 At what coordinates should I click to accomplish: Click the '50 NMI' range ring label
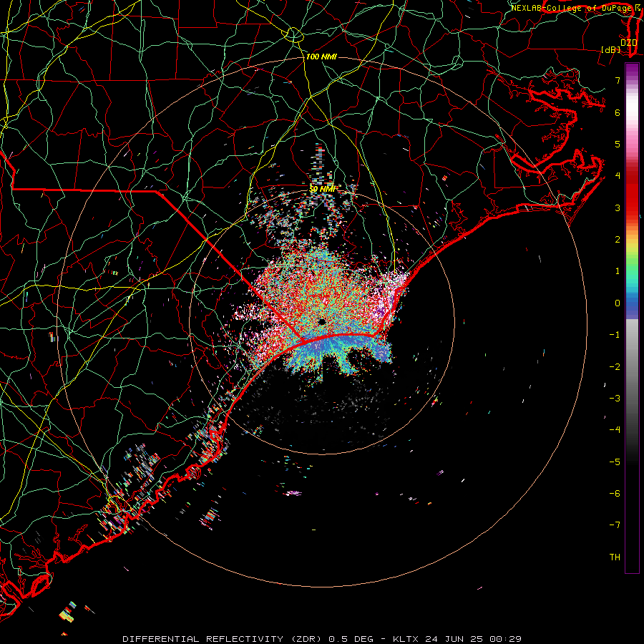pyautogui.click(x=323, y=189)
